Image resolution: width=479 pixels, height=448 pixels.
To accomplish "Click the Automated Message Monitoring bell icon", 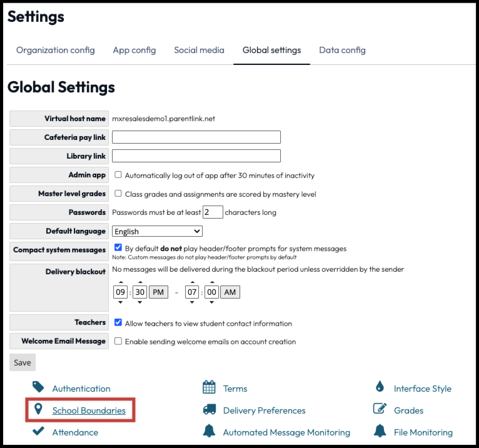I will point(209,431).
